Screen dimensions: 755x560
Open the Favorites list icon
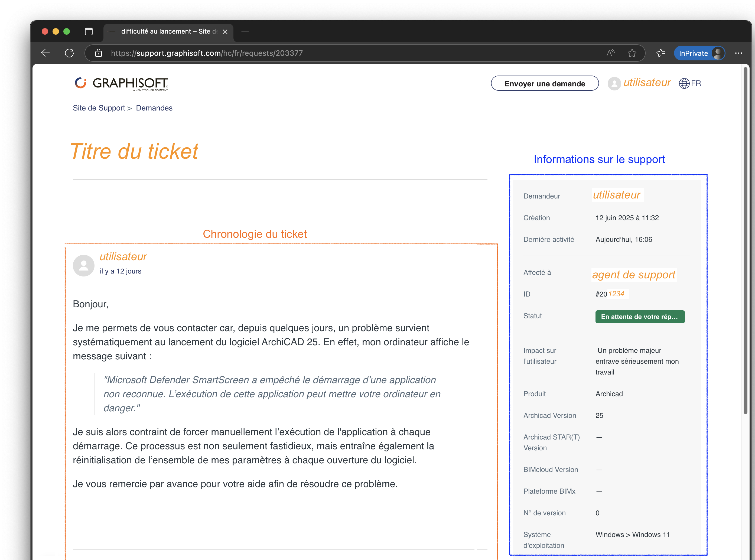[660, 53]
